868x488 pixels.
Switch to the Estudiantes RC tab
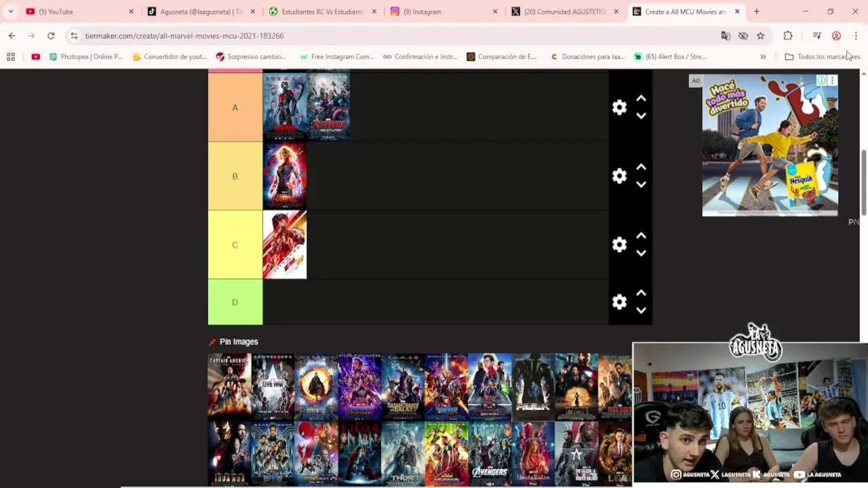click(324, 12)
